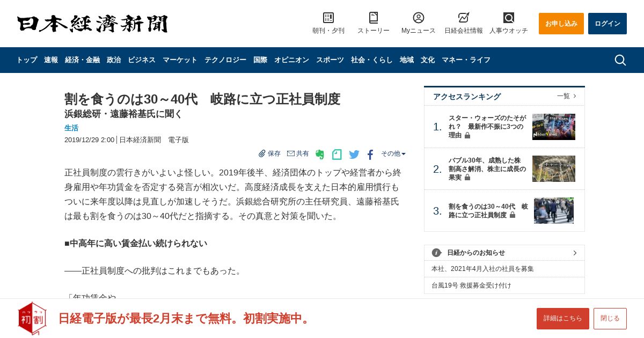Open the 日経会社情報 chart icon
The image size is (644, 338).
tap(464, 18)
